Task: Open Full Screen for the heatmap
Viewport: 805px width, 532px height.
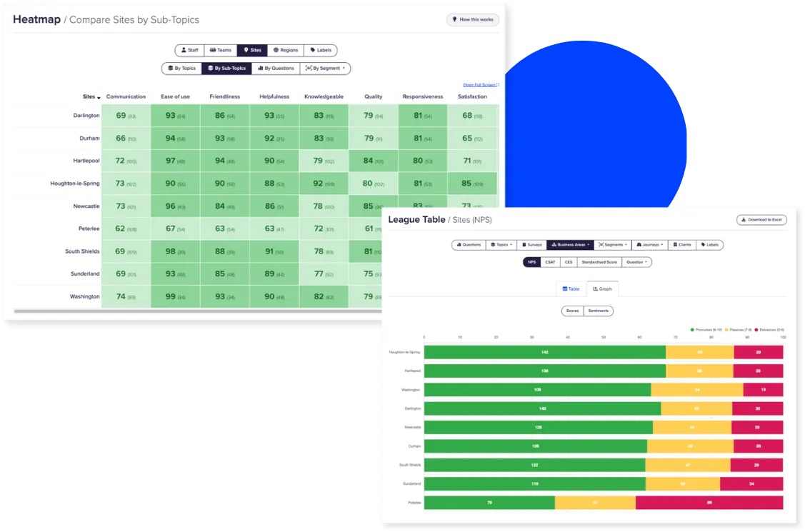Action: [x=481, y=84]
